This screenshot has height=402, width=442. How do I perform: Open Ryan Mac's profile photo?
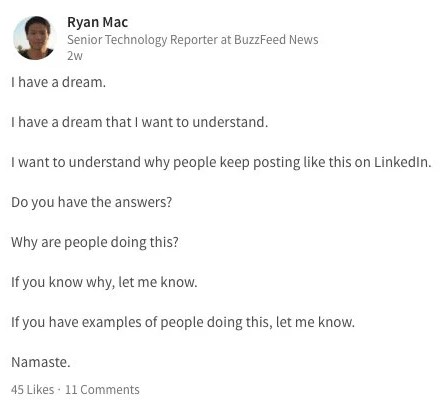34,38
